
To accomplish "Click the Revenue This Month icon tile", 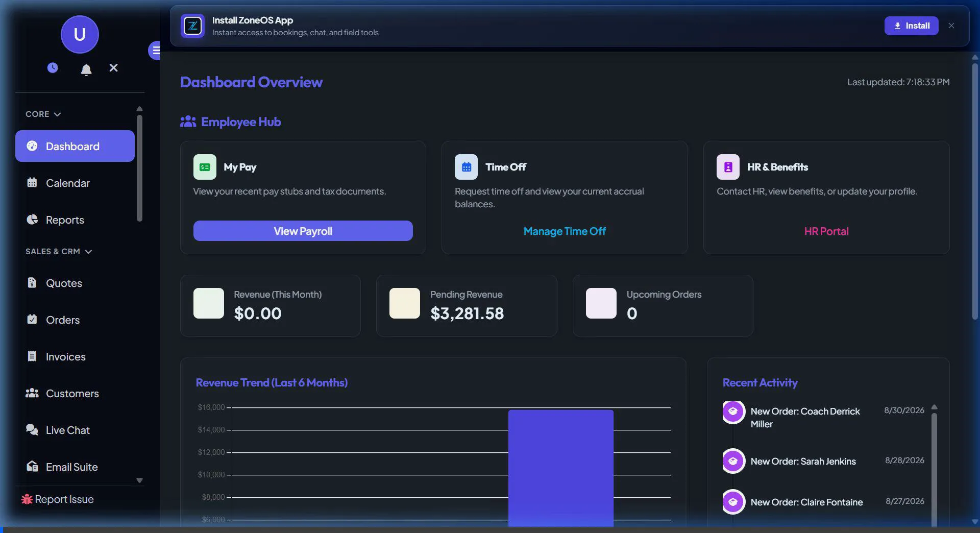I will pos(209,303).
